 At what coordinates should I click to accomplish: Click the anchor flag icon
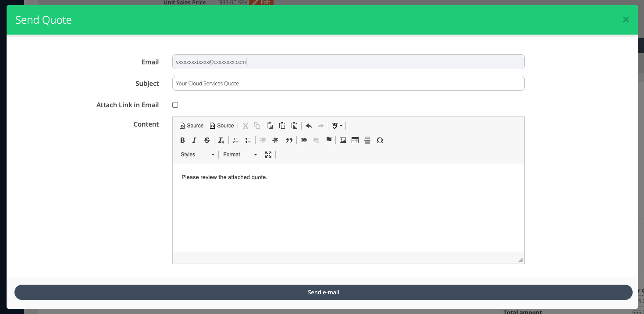click(x=328, y=141)
